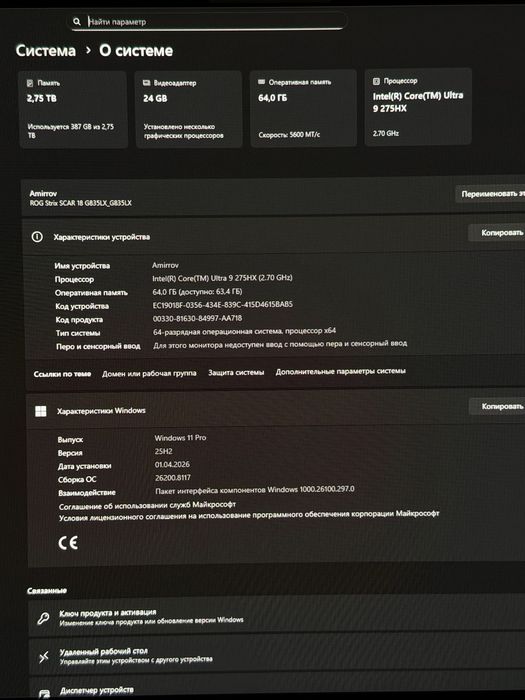Select product code '00330-81630-84997-AA718'
This screenshot has width=525, height=700.
197,318
